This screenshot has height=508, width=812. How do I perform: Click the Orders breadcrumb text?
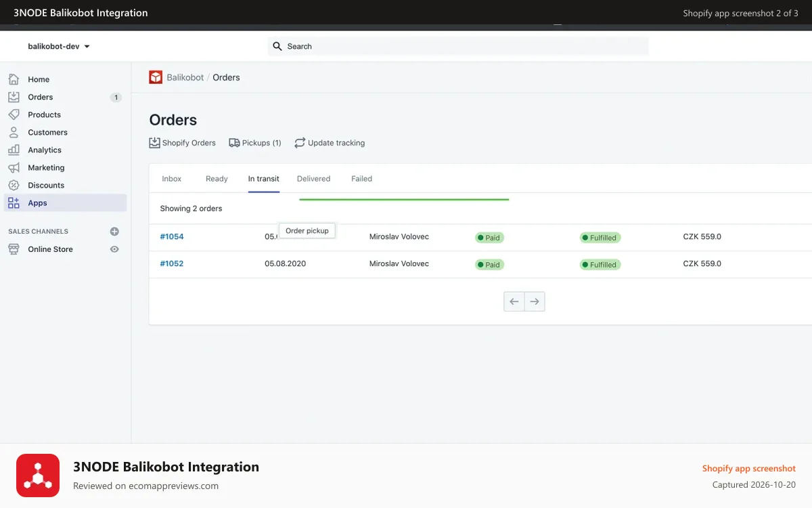[226, 77]
